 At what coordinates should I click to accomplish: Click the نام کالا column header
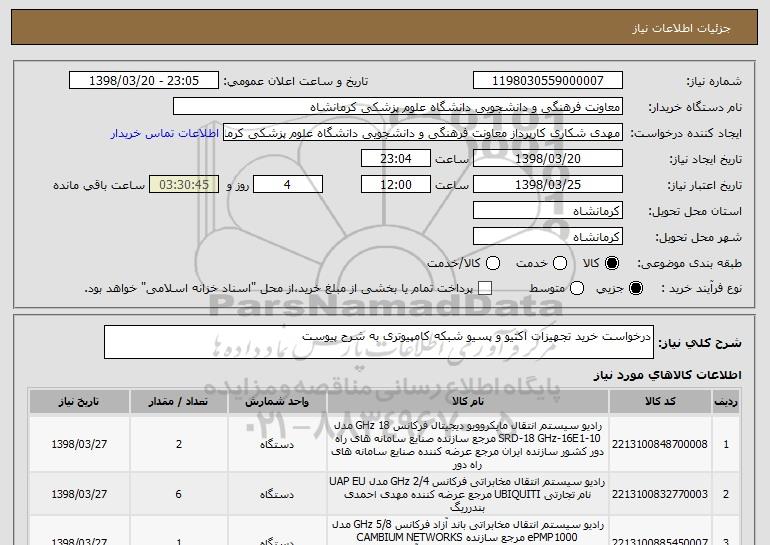(468, 402)
